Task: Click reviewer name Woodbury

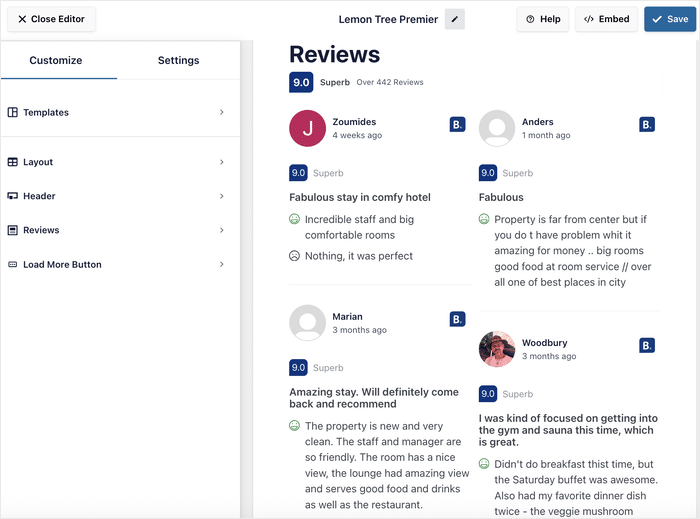Action: 545,343
